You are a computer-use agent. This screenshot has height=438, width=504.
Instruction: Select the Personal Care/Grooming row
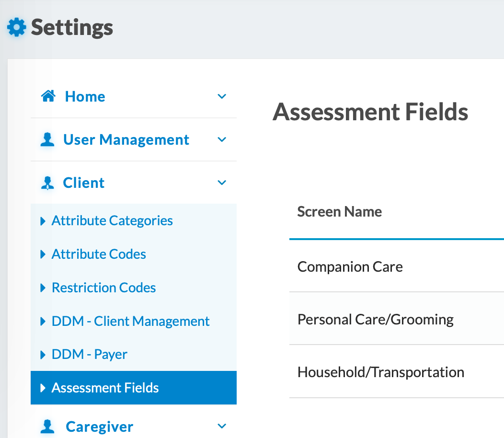click(375, 320)
